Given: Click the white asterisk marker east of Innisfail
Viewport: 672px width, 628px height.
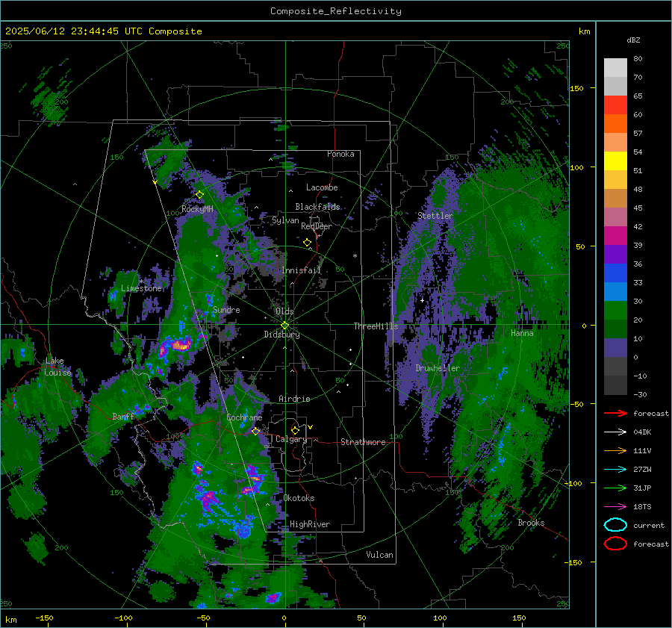Looking at the screenshot, I should (355, 256).
